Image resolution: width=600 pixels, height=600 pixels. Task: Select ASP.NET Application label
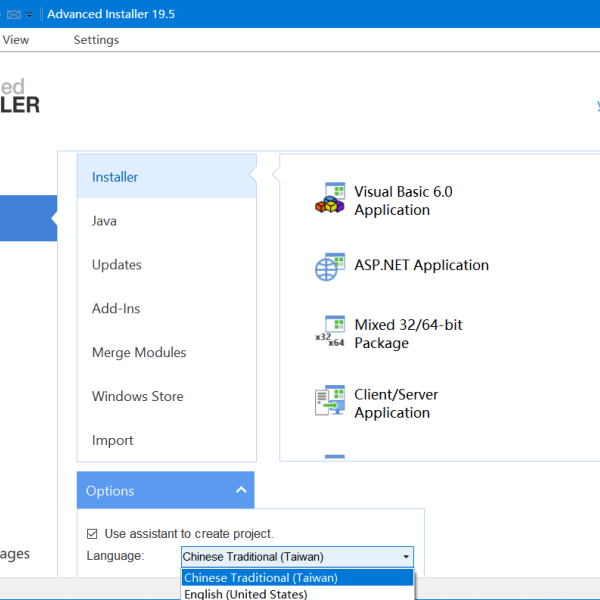coord(421,265)
